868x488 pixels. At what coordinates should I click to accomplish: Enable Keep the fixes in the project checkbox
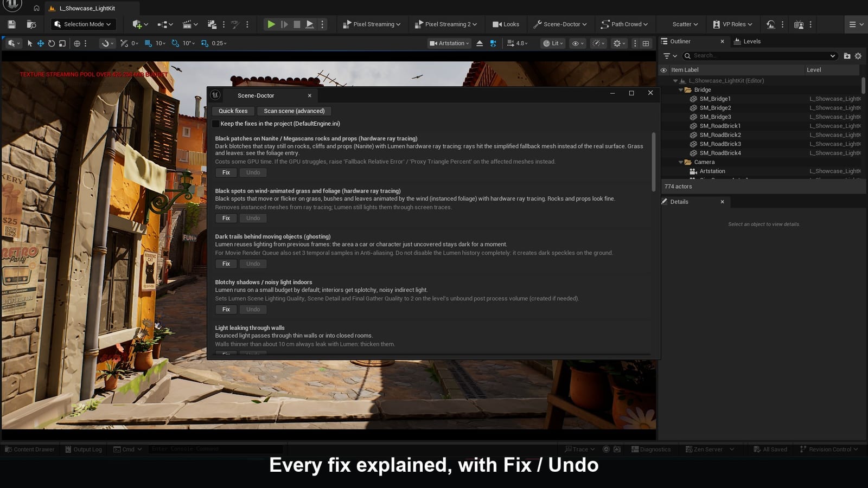pyautogui.click(x=216, y=124)
